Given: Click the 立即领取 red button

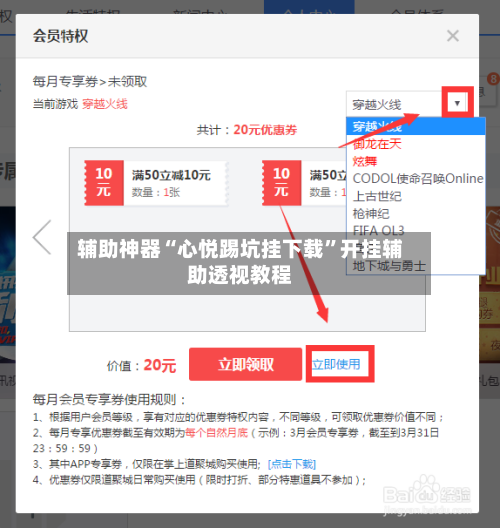Looking at the screenshot, I should click(x=245, y=364).
